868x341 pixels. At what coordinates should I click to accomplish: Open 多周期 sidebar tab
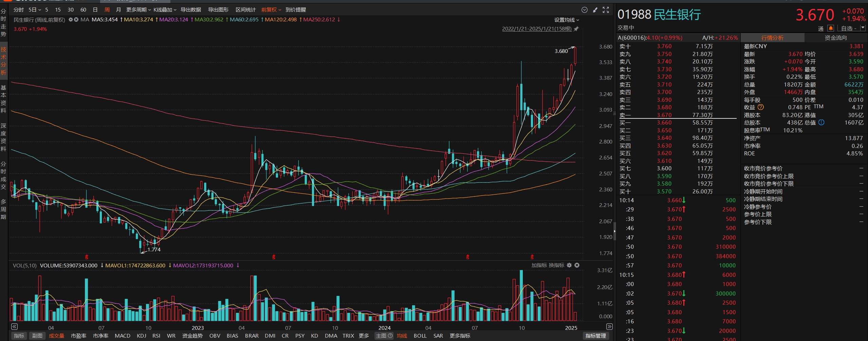(3, 209)
